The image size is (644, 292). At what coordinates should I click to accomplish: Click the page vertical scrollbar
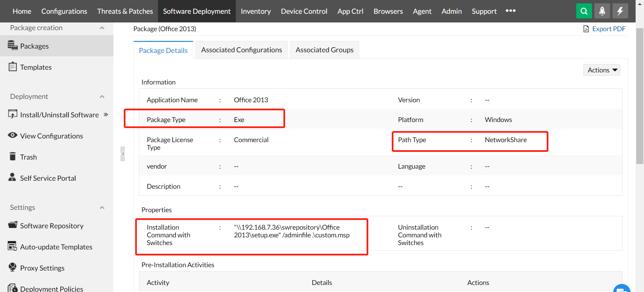coord(640,96)
